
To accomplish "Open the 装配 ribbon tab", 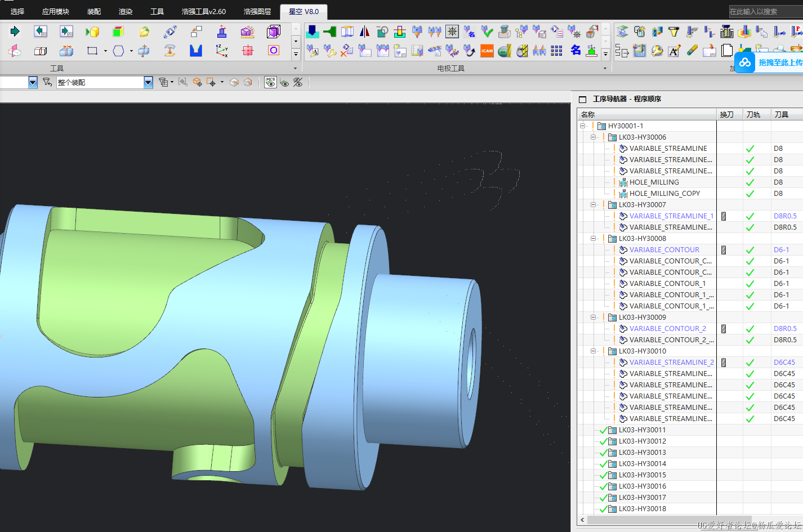I will [x=94, y=11].
